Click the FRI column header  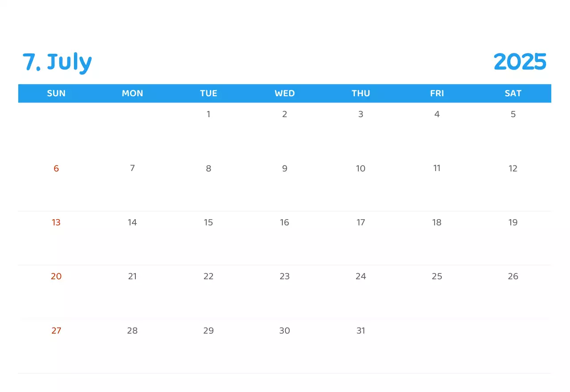coord(437,94)
